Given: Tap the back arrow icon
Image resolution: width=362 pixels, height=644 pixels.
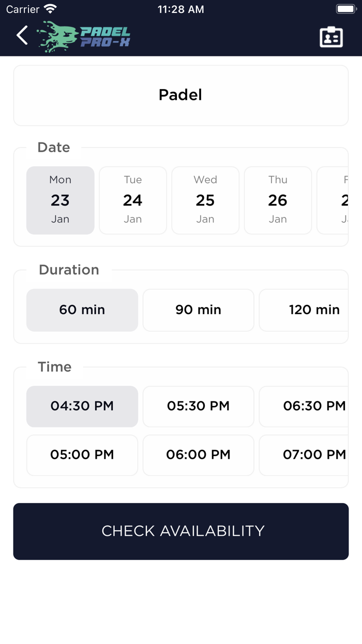Looking at the screenshot, I should point(22,36).
